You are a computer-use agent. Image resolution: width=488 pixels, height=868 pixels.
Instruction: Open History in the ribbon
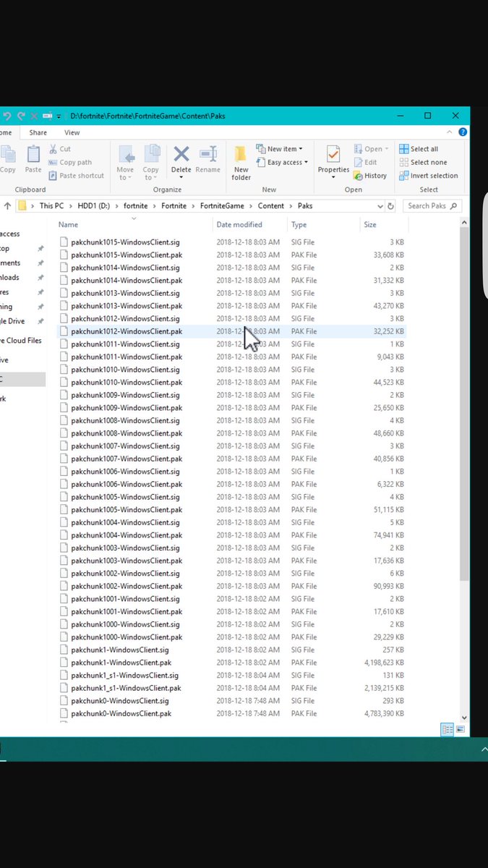click(x=370, y=176)
